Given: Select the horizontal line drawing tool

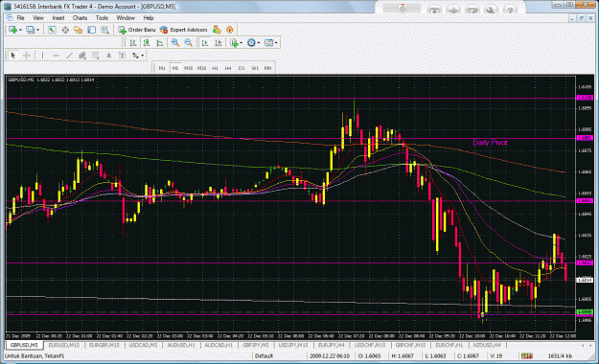Looking at the screenshot, I should 56,56.
